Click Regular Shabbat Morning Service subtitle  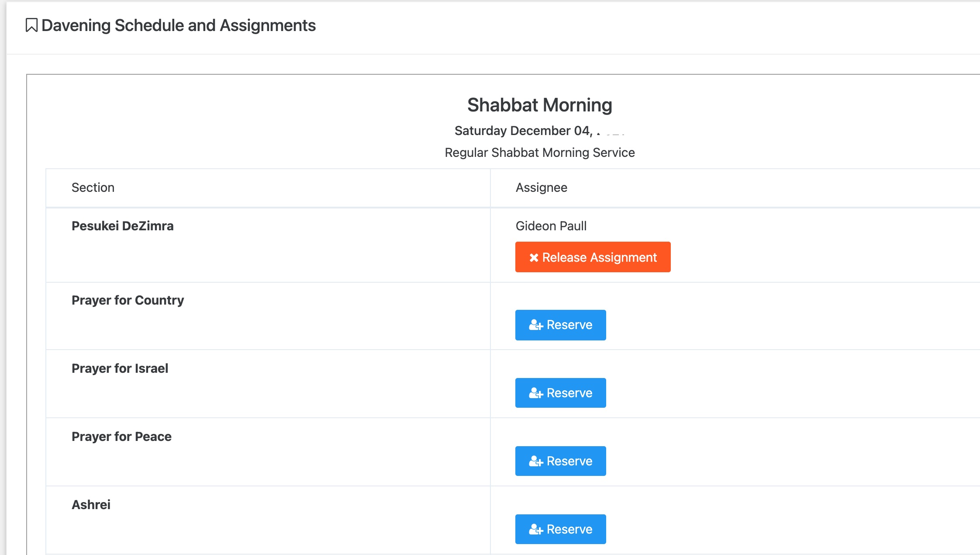click(x=539, y=153)
